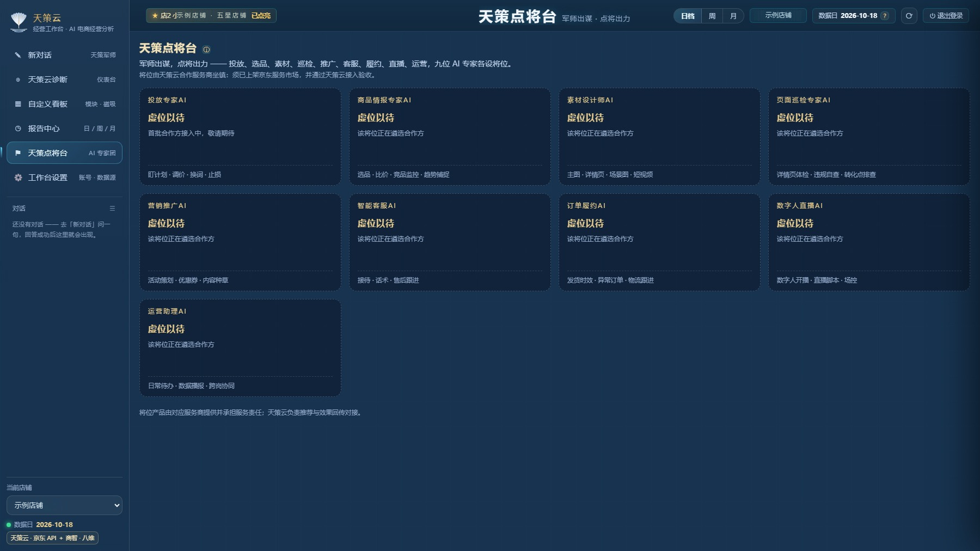The height and width of the screenshot is (551, 980).
Task: Click the info icon beside 天策点将台 heading
Action: coord(206,50)
